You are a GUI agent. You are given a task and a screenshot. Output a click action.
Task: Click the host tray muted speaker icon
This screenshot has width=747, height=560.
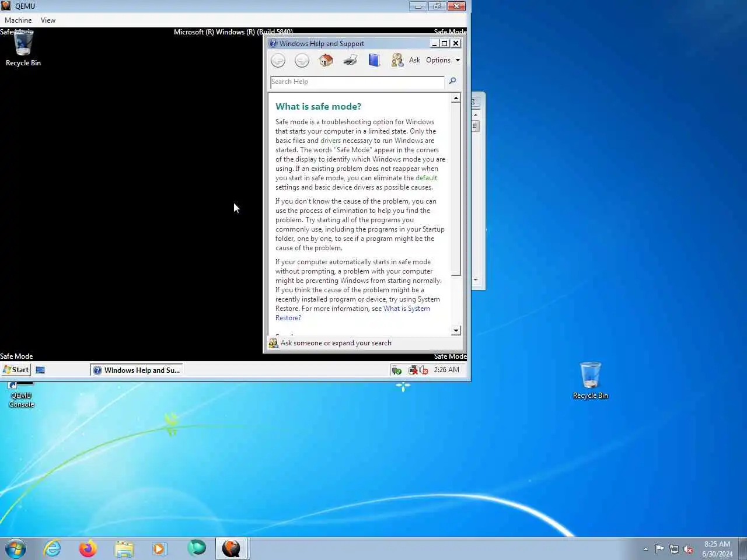coord(689,549)
